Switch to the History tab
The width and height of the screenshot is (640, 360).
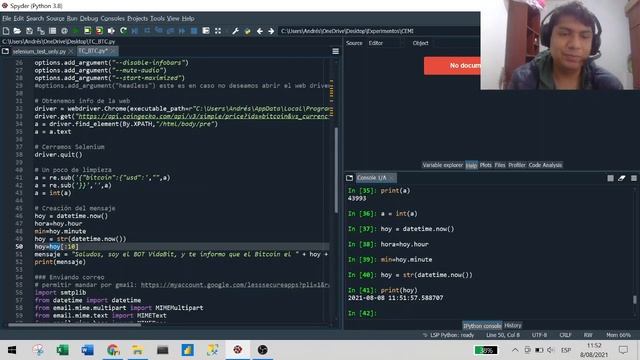[513, 326]
